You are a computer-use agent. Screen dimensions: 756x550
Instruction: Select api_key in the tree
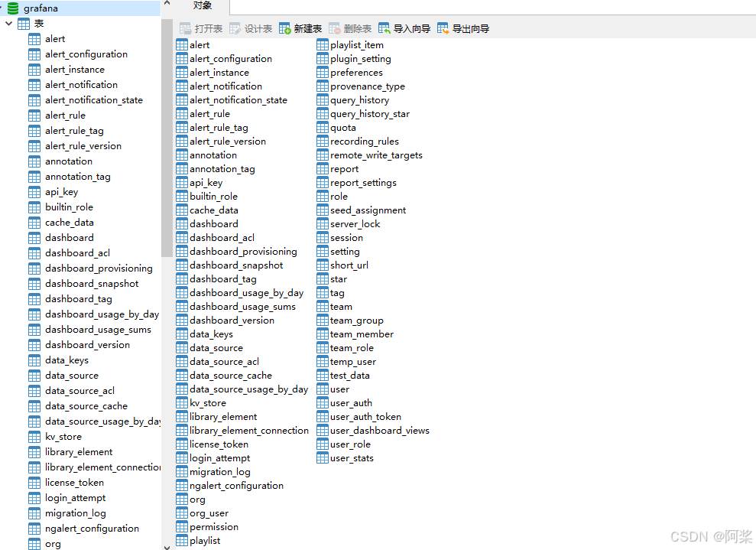click(62, 192)
